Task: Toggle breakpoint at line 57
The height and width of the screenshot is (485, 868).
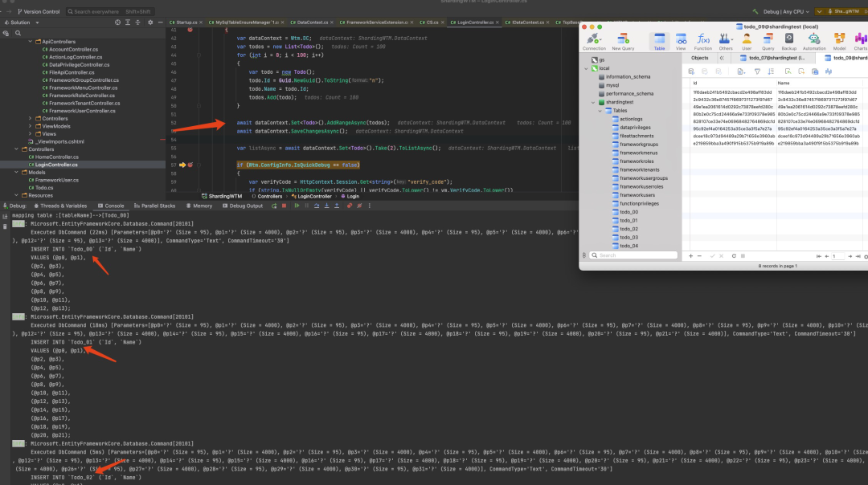Action: tap(190, 165)
